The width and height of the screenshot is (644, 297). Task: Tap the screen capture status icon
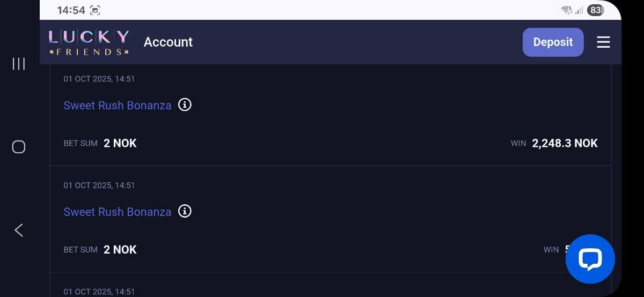point(95,10)
